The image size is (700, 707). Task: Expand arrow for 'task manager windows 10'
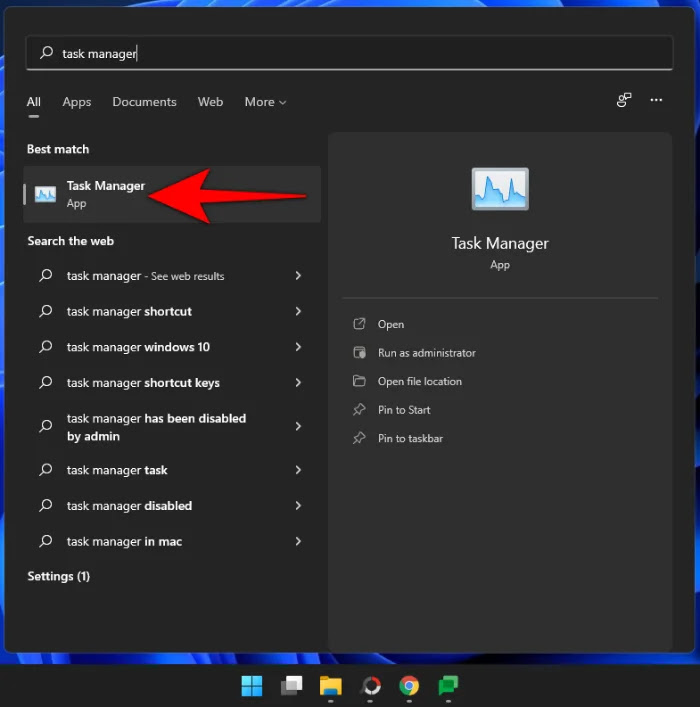tap(298, 347)
